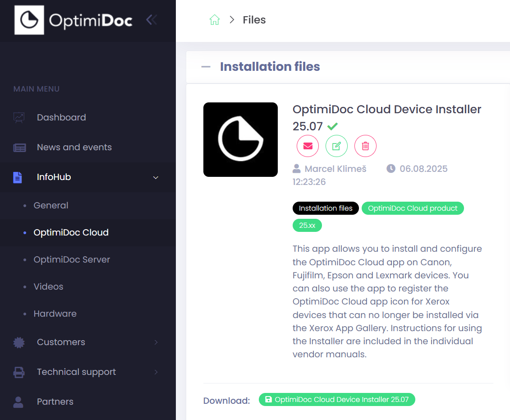Select Videos in the InfoHub submenu
Image resolution: width=510 pixels, height=420 pixels.
click(x=48, y=287)
